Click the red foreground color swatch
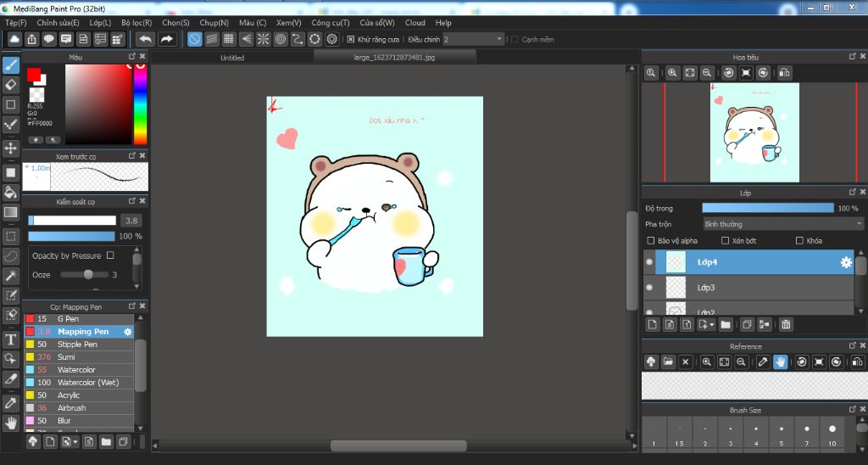Image resolution: width=868 pixels, height=465 pixels. (x=34, y=75)
